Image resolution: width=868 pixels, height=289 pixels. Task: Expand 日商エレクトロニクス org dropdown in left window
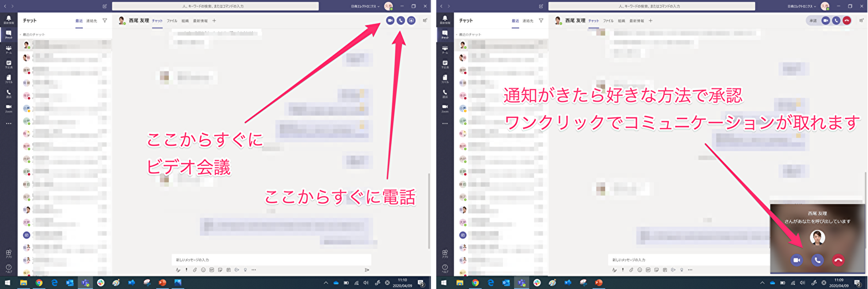365,6
